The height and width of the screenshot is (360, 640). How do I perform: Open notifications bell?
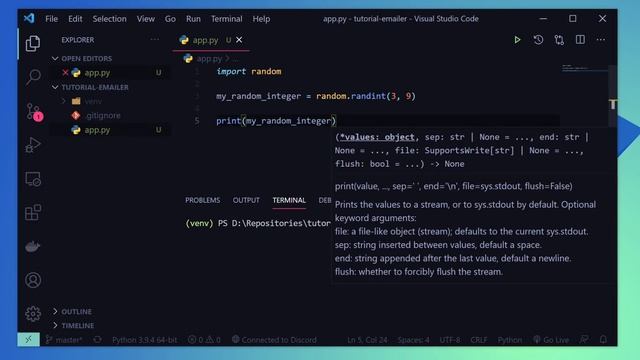(603, 340)
